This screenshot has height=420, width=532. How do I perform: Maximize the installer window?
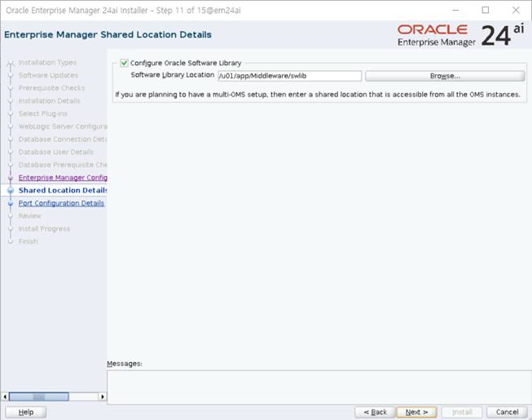[486, 10]
